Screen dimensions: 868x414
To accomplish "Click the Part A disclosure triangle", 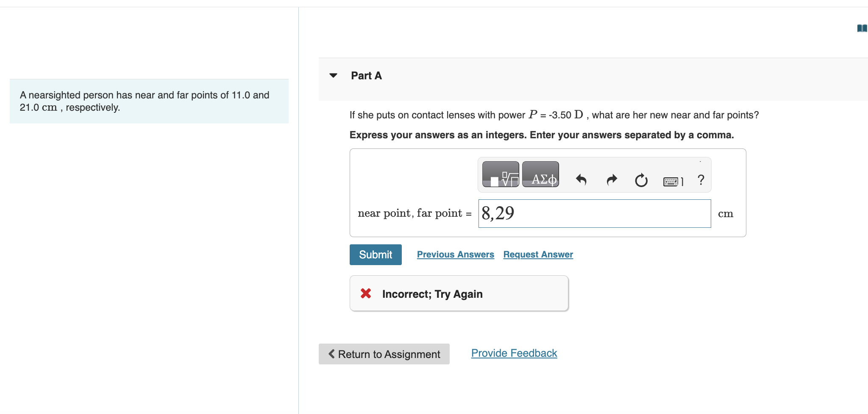I will [x=333, y=75].
